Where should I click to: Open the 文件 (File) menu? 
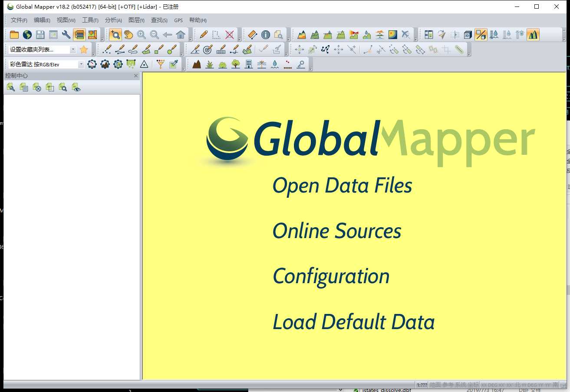(19, 20)
